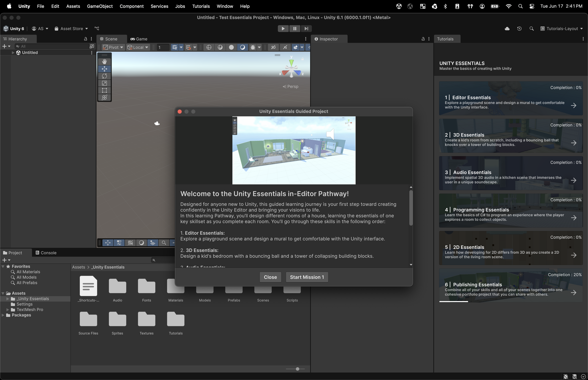This screenshot has height=380, width=588.
Task: Click the Close button in dialog
Action: (x=270, y=277)
